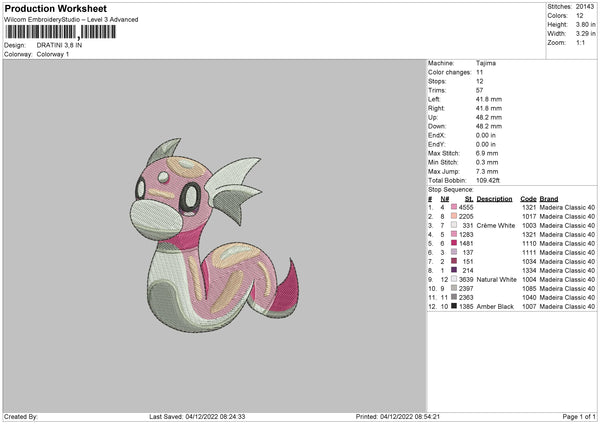
Task: Click the EndY label
Action: (437, 144)
